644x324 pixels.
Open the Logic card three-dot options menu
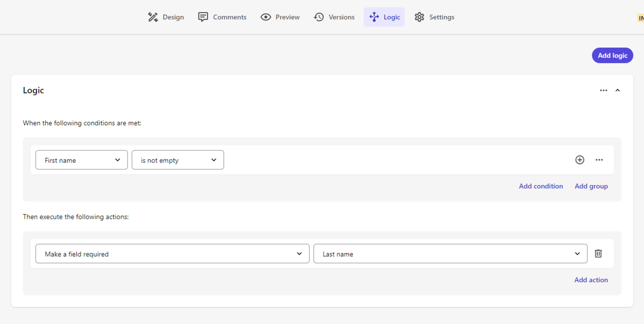click(603, 90)
